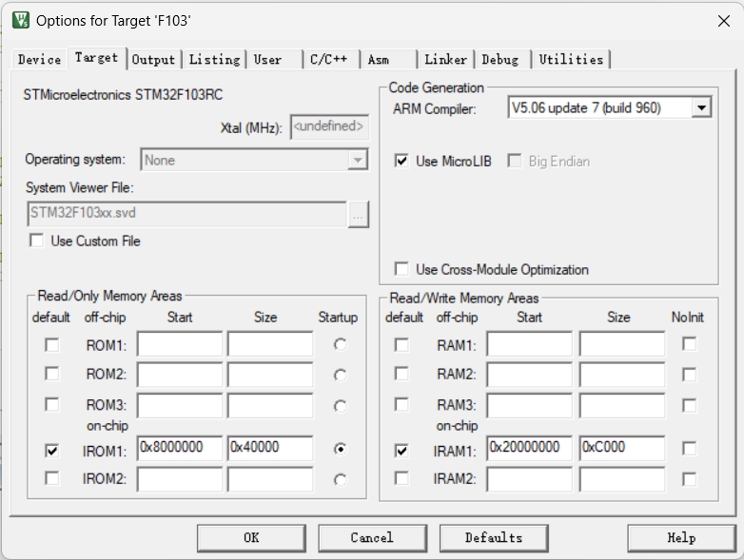Click the ROM2 Start address field

[x=180, y=375]
